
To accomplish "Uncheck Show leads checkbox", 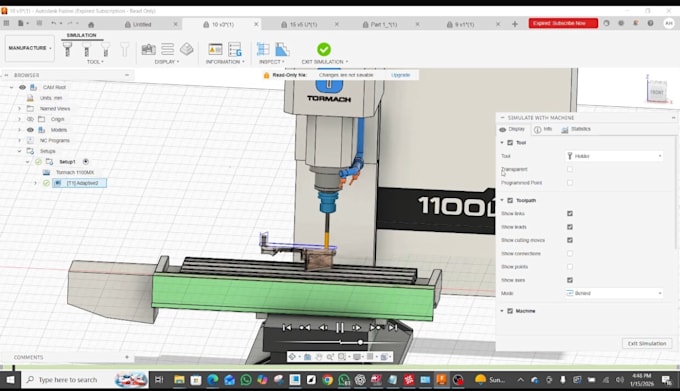I will pyautogui.click(x=570, y=227).
